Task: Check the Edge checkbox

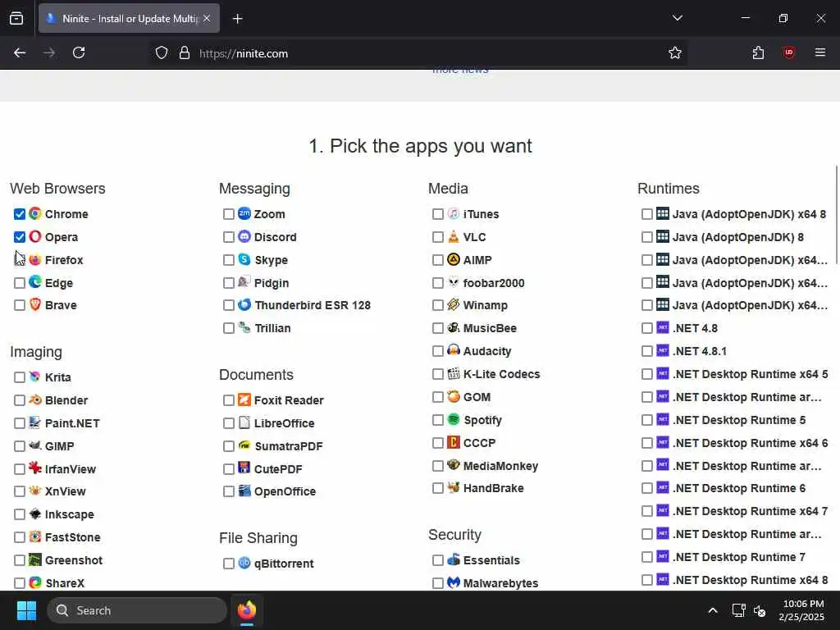Action: [x=20, y=283]
